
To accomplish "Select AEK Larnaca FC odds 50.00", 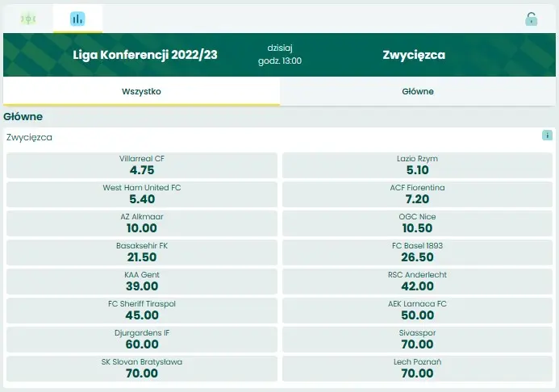I will pyautogui.click(x=418, y=311).
